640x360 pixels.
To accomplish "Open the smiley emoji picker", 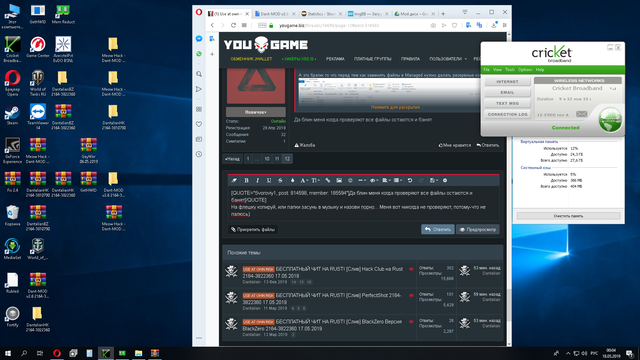I will pyautogui.click(x=350, y=180).
